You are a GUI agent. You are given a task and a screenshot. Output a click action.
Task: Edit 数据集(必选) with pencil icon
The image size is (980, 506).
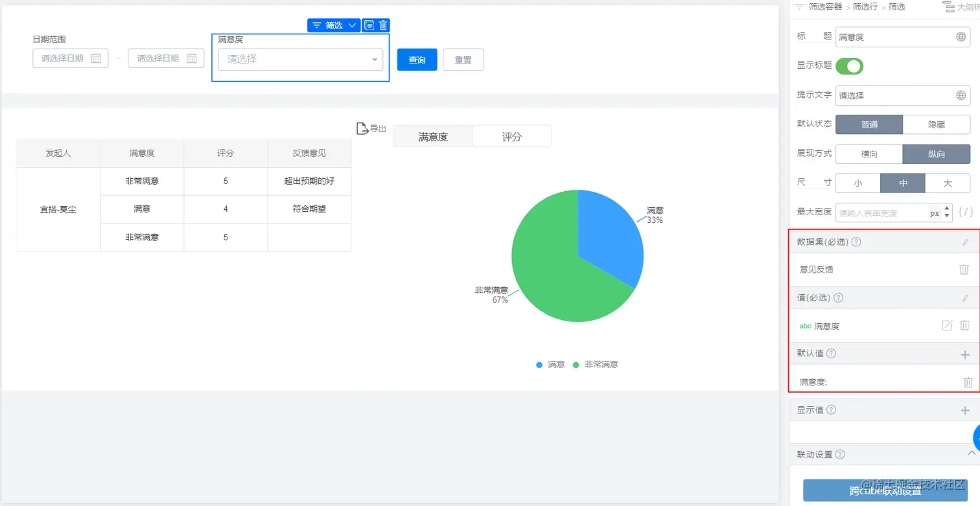pos(965,242)
